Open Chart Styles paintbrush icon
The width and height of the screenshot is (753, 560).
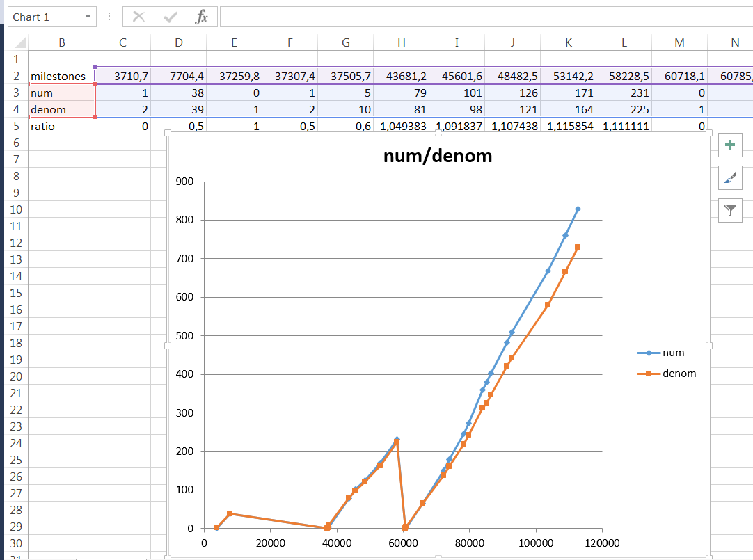(x=729, y=177)
